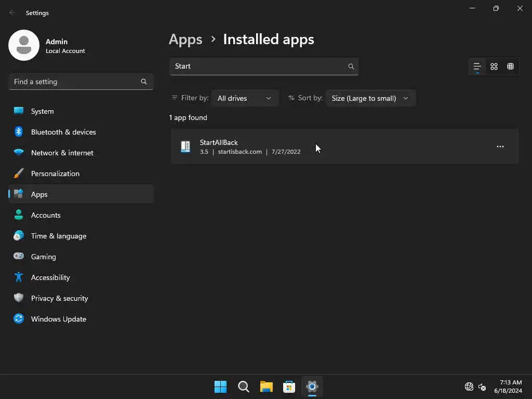Open File Explorer from the taskbar
532x399 pixels.
[x=267, y=387]
